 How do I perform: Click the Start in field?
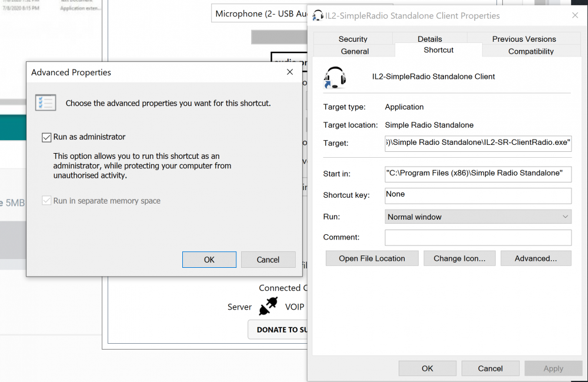478,174
